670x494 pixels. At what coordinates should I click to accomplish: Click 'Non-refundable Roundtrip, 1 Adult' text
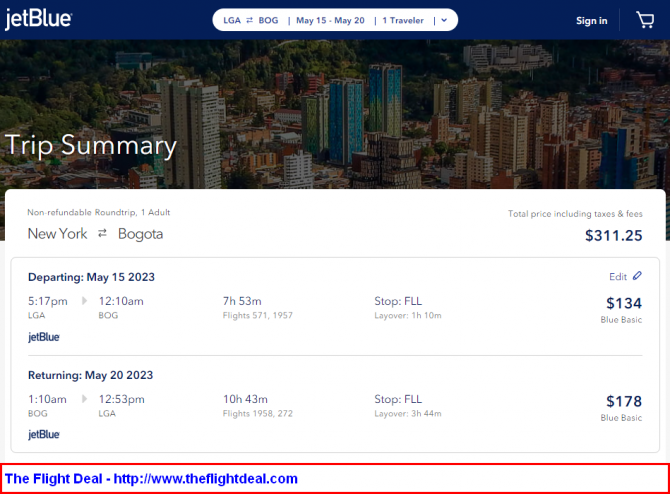[99, 212]
